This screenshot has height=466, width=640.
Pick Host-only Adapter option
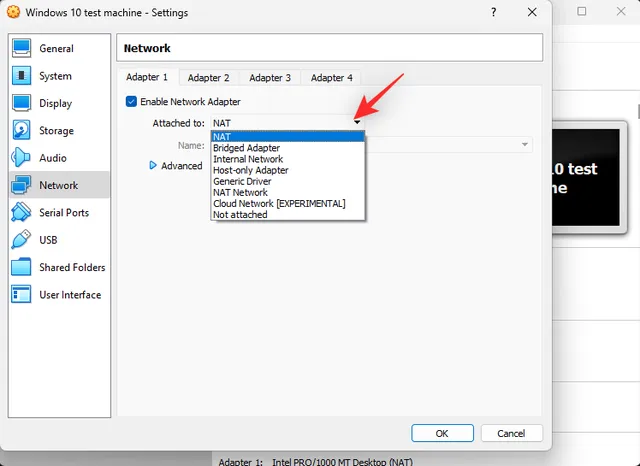click(250, 170)
